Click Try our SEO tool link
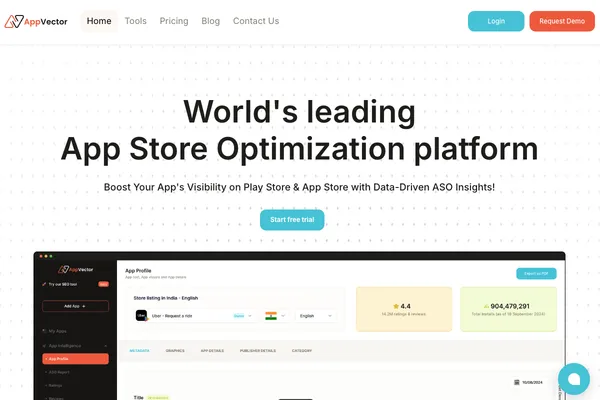This screenshot has height=400, width=600. [x=63, y=284]
